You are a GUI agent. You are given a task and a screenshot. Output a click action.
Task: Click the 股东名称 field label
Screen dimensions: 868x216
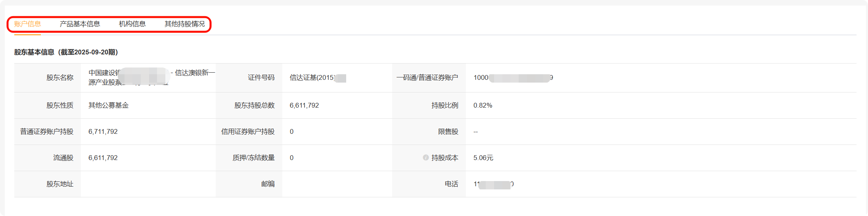(x=60, y=77)
